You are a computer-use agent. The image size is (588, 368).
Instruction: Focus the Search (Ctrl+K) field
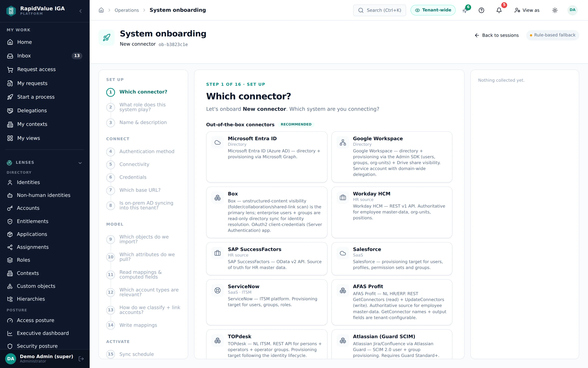tap(379, 10)
